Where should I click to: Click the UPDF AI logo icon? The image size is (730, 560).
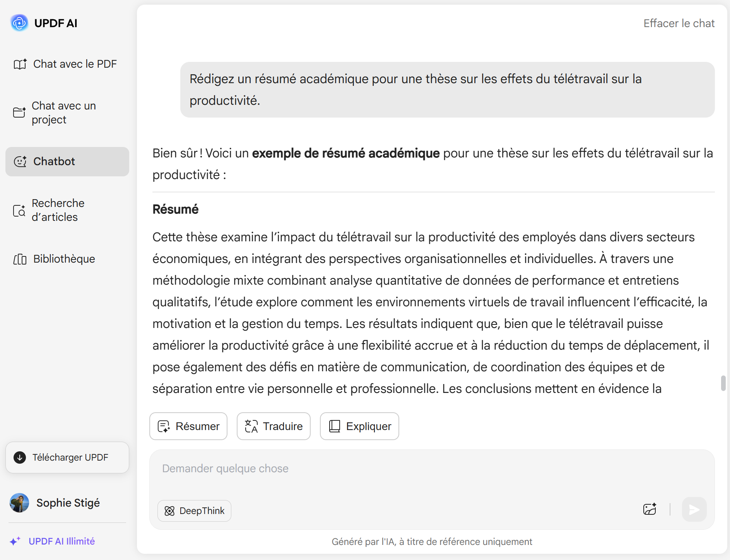19,23
